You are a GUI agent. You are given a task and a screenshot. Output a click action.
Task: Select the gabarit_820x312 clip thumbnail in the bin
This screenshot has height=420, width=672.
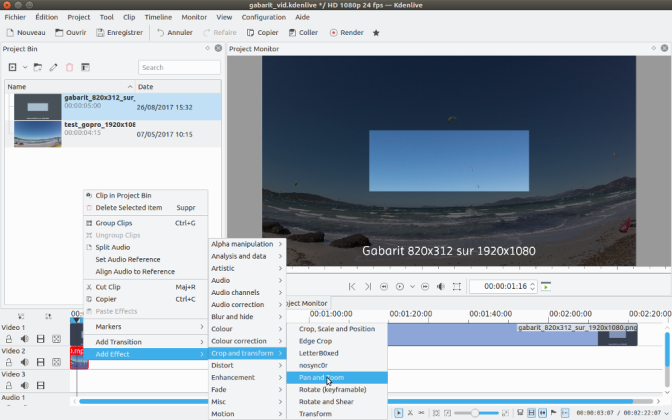coord(38,107)
